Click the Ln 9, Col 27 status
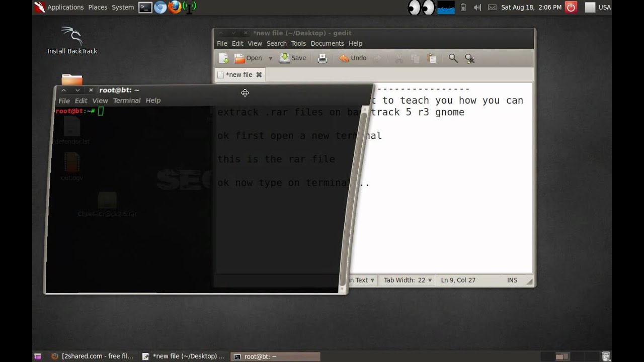This screenshot has width=644, height=362. click(x=458, y=280)
